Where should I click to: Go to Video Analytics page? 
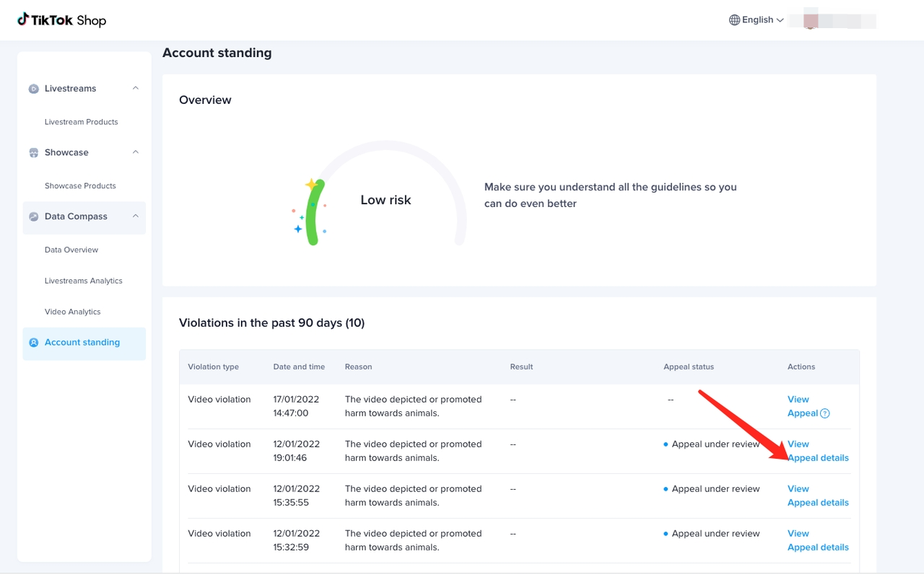[72, 312]
